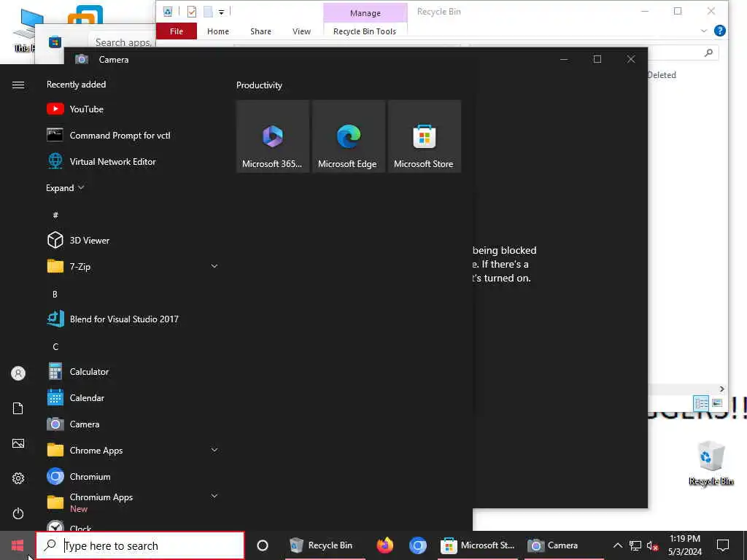747x560 pixels.
Task: Switch to Recycle Bin taskbar button
Action: tap(325, 545)
